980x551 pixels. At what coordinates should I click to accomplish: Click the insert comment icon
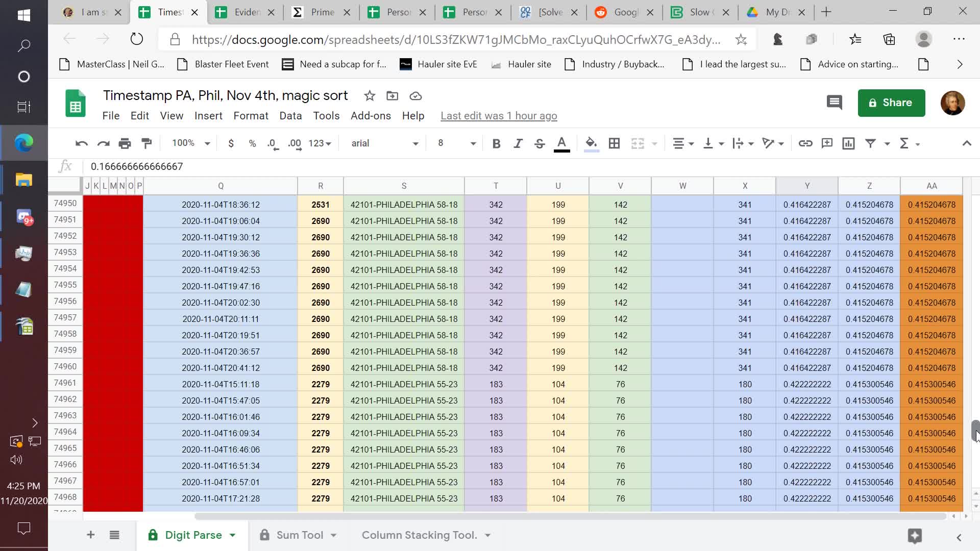click(x=827, y=143)
